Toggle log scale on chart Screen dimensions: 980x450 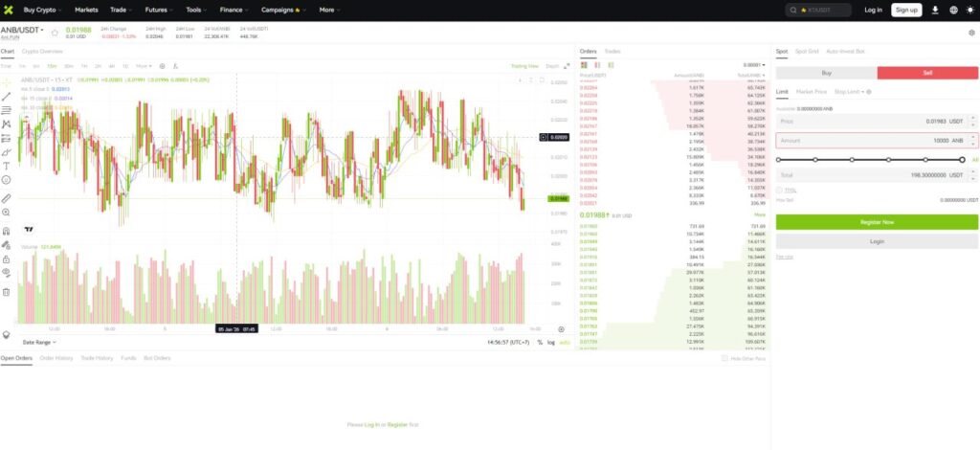[551, 342]
